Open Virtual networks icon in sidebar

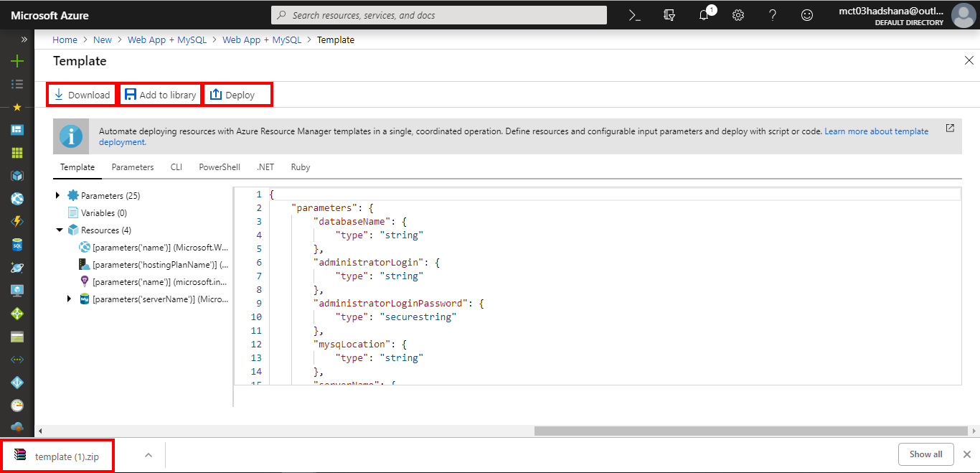[17, 360]
